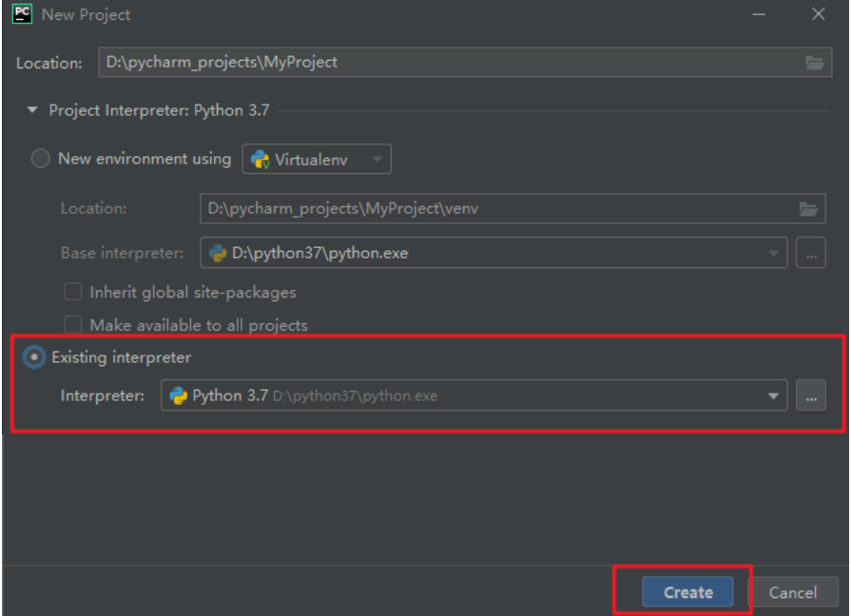Click Create button
851x616 pixels.
click(x=687, y=592)
